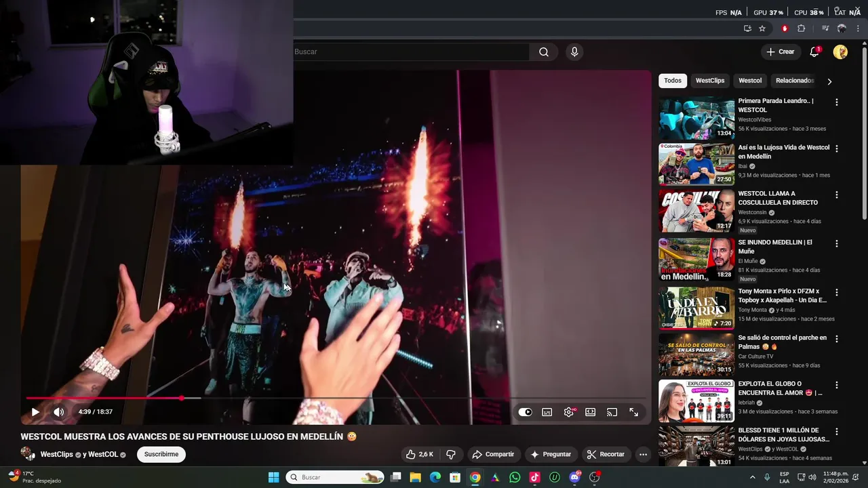
Task: Open the Crear menu
Action: click(x=780, y=52)
